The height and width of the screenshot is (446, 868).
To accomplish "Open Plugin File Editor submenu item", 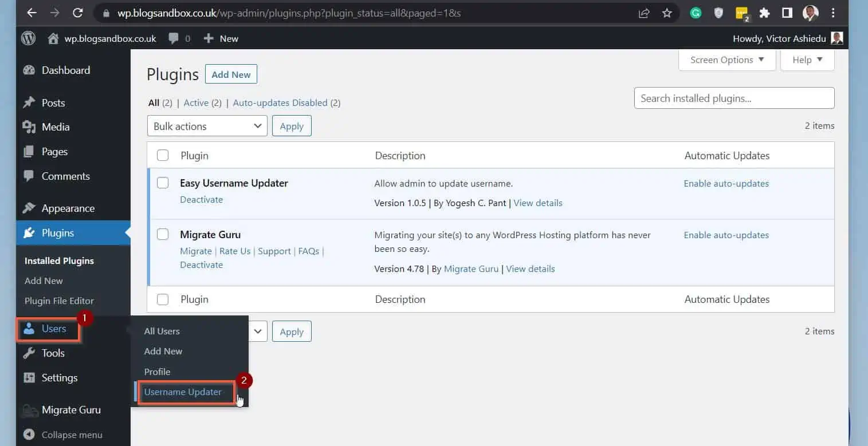I will tap(59, 301).
